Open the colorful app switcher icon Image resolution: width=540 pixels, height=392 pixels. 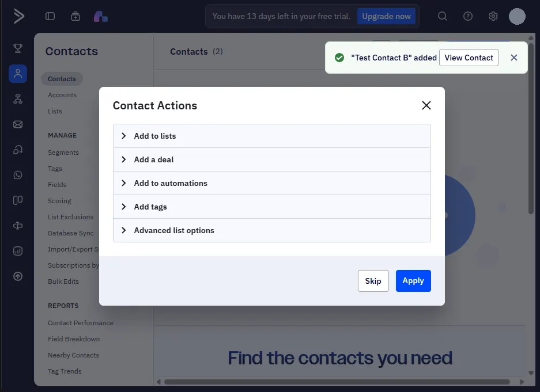pos(100,16)
